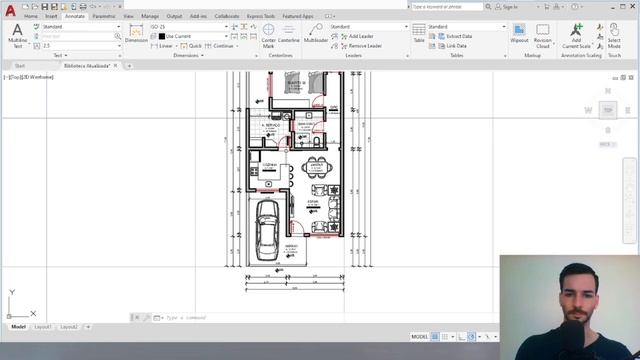640x360 pixels.
Task: Open the ISO-25 dimension style dropdown
Action: coord(226,27)
